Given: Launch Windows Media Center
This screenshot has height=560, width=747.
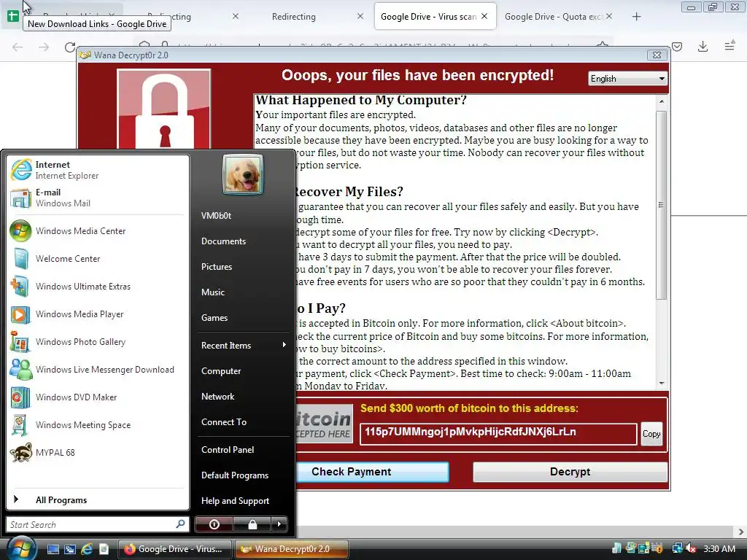Looking at the screenshot, I should pyautogui.click(x=97, y=231).
